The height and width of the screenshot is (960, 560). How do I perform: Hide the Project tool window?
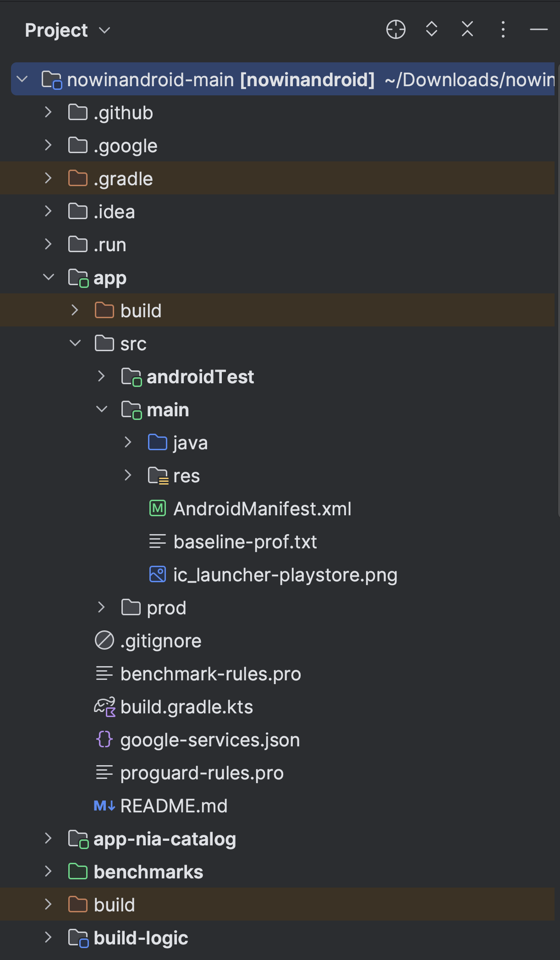pyautogui.click(x=538, y=30)
